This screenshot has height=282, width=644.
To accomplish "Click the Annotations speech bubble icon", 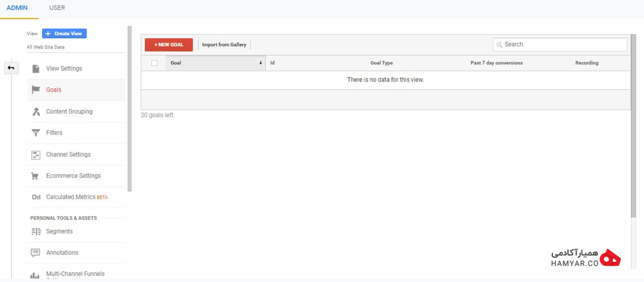I will coord(36,252).
